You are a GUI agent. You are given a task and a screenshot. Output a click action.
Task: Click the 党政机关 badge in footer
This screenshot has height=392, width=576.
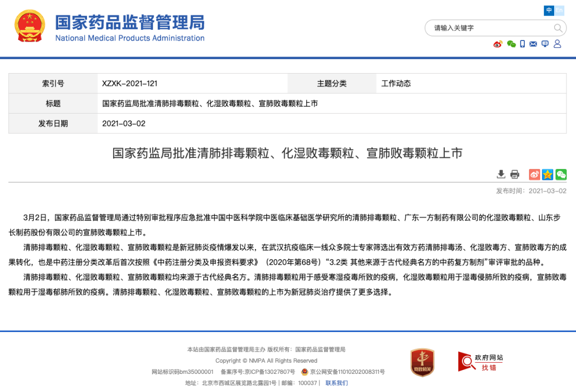tap(422, 363)
